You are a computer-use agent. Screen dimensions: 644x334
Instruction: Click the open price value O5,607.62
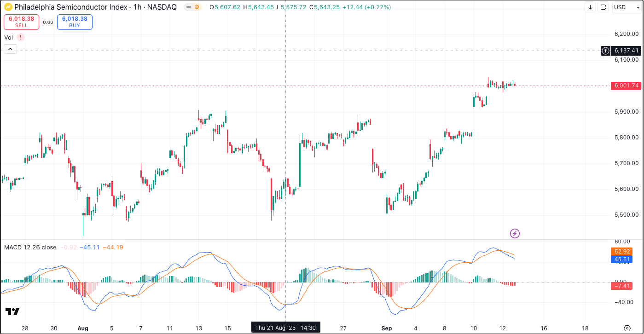point(225,7)
